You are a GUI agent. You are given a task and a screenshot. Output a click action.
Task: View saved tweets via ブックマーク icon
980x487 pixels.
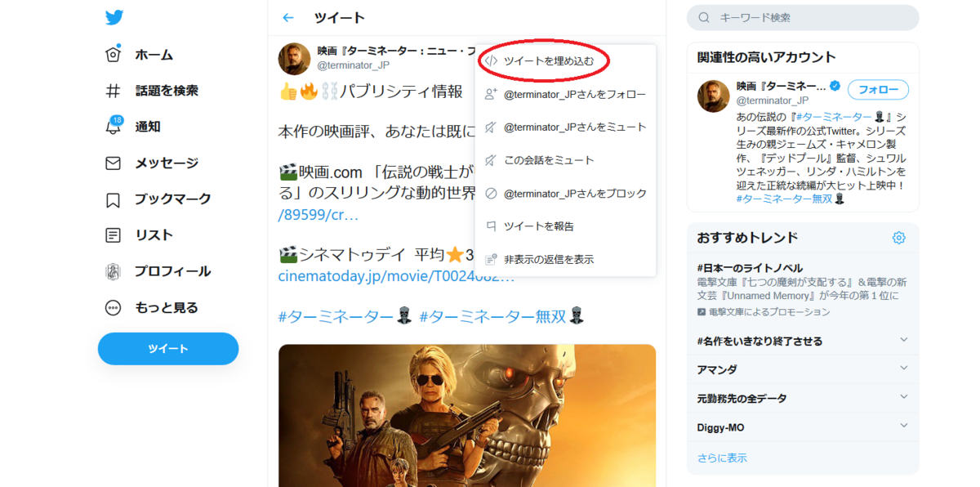pyautogui.click(x=160, y=199)
